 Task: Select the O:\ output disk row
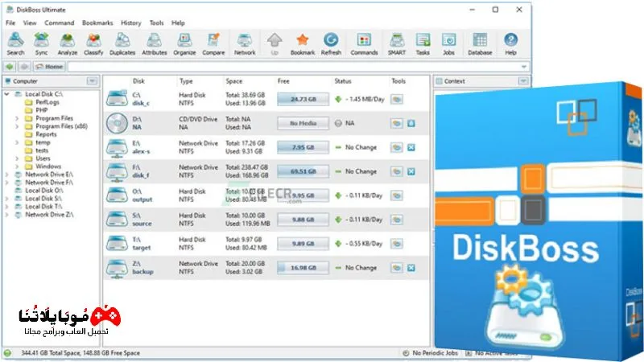(266, 195)
